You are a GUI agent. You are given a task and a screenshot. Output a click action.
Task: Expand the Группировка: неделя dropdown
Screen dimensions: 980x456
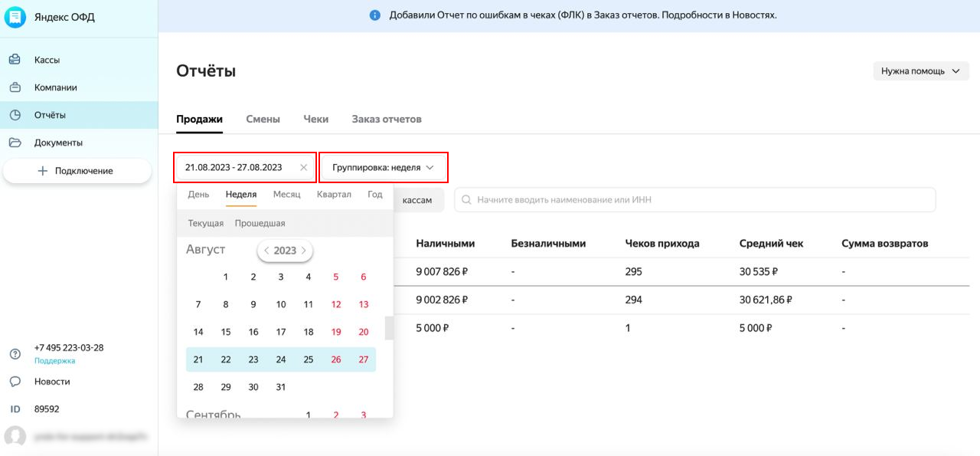pos(383,167)
